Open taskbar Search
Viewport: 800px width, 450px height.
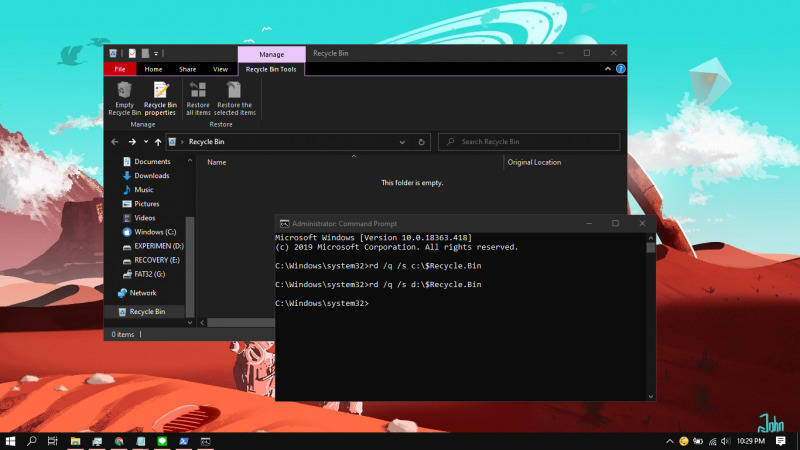point(32,441)
